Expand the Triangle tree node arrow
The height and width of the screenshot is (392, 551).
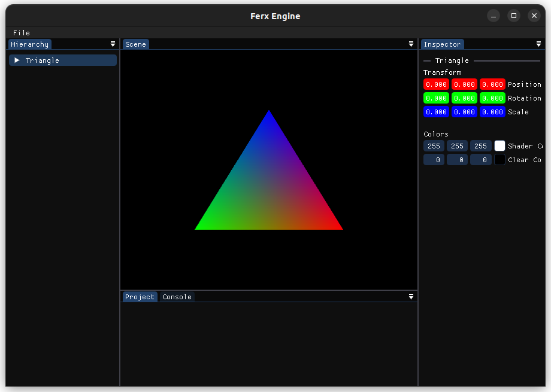coord(17,60)
